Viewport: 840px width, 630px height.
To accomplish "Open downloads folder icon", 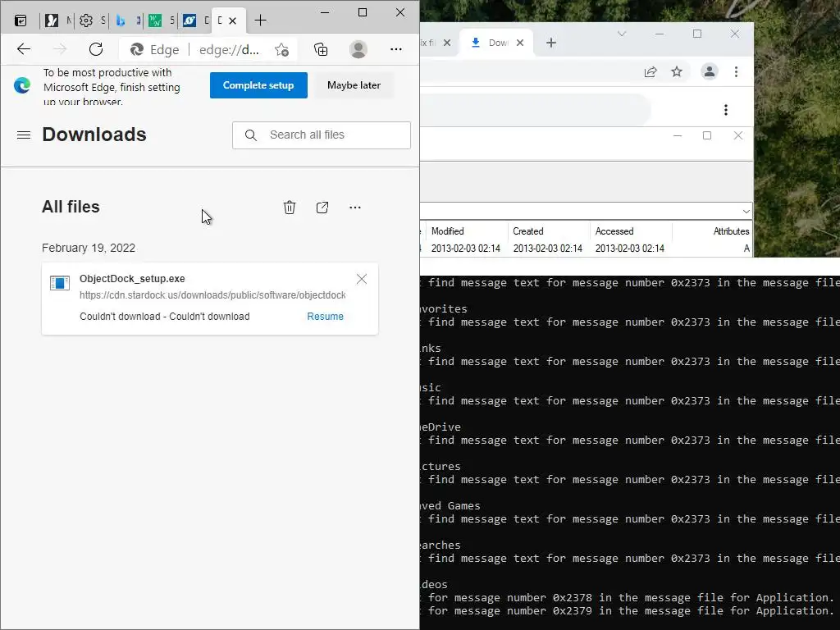I will click(322, 208).
